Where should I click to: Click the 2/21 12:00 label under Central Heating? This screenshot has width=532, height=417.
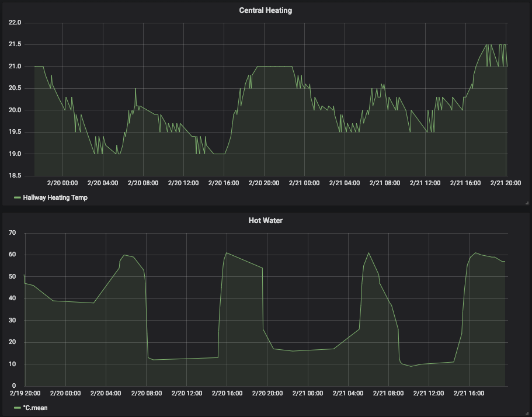(x=425, y=183)
